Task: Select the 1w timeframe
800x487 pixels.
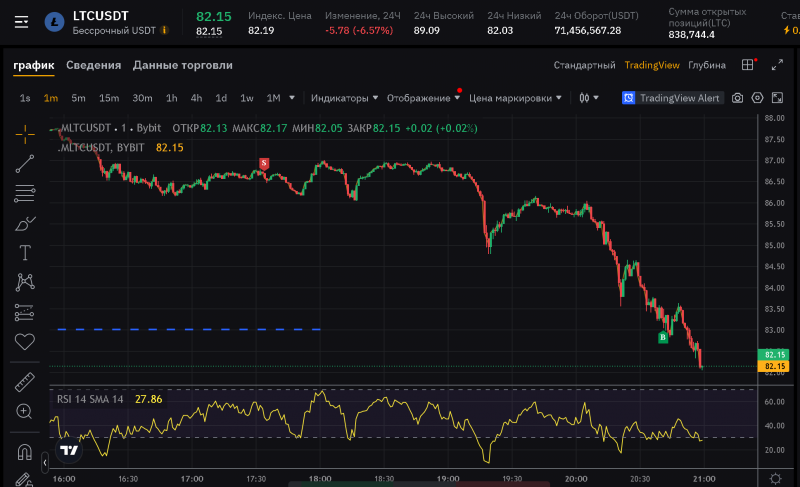Action: [x=246, y=98]
